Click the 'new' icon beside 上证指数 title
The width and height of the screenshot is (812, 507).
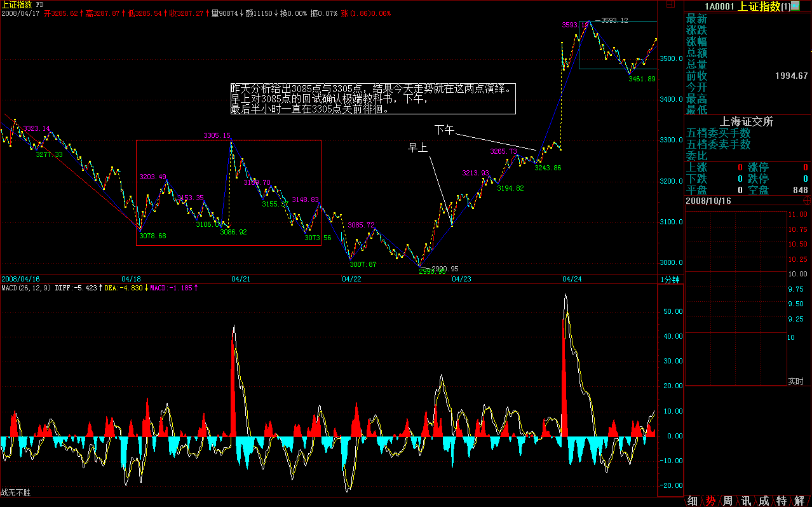pos(795,6)
